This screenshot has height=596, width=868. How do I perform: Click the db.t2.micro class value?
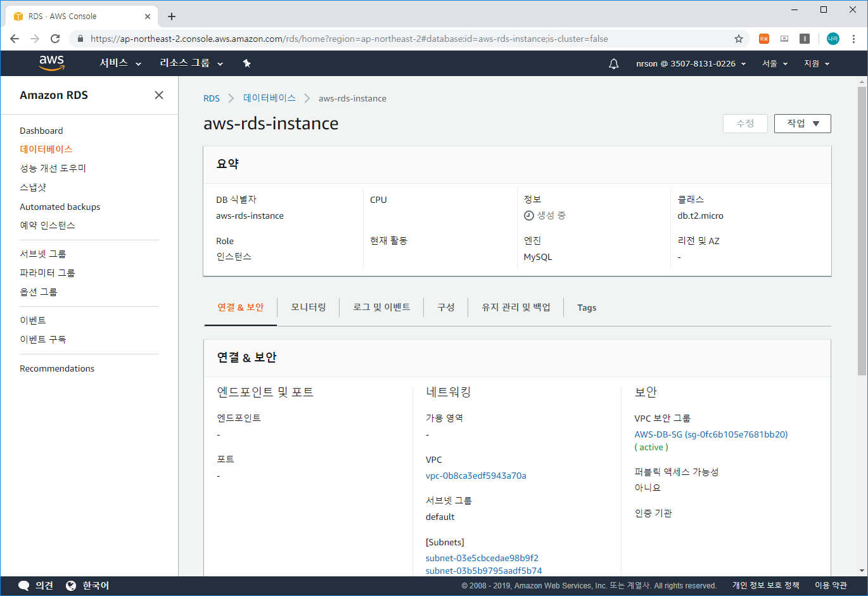tap(700, 216)
